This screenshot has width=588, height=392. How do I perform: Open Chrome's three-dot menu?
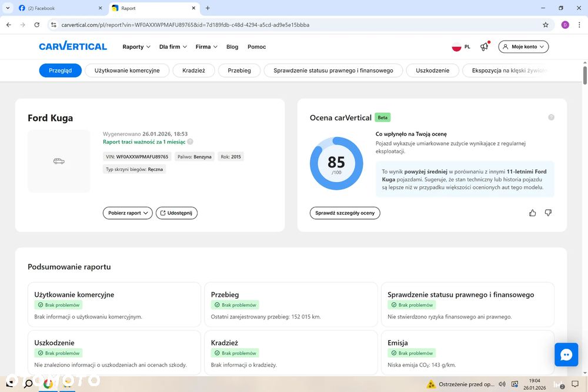(x=579, y=25)
